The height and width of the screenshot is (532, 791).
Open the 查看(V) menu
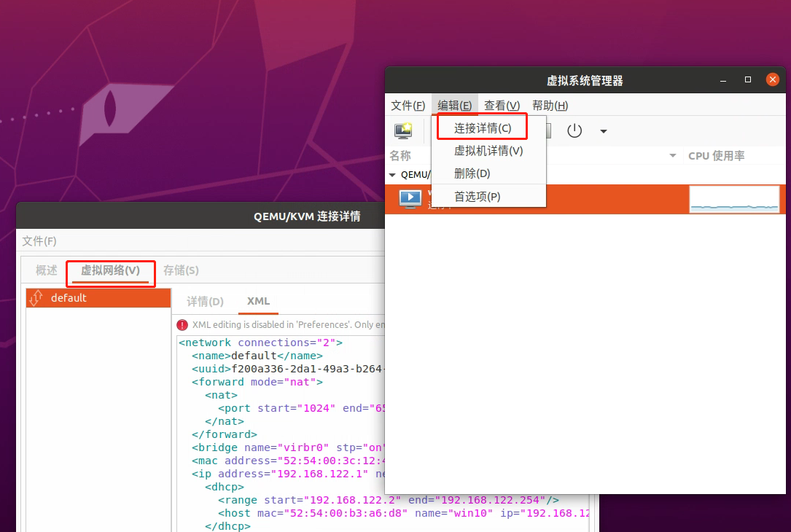point(501,105)
